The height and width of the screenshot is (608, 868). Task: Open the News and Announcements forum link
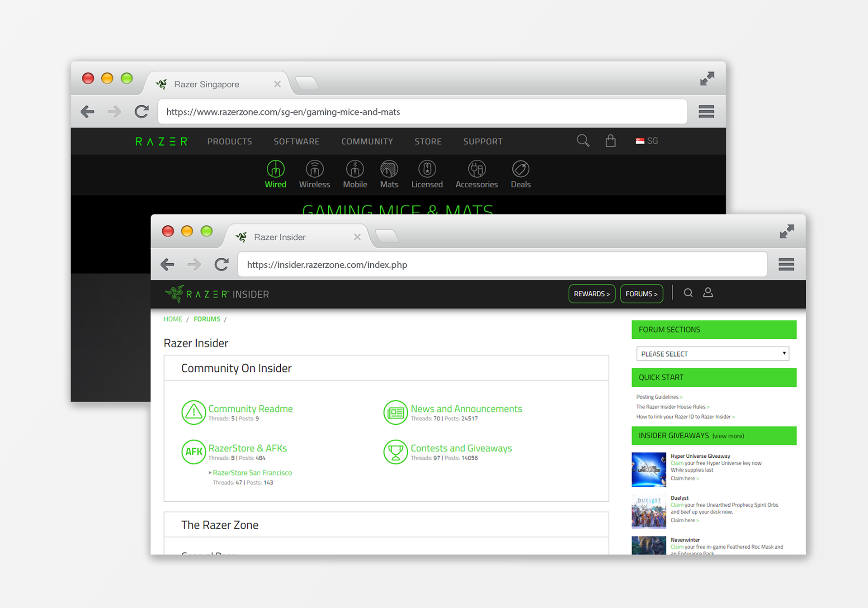(x=466, y=409)
